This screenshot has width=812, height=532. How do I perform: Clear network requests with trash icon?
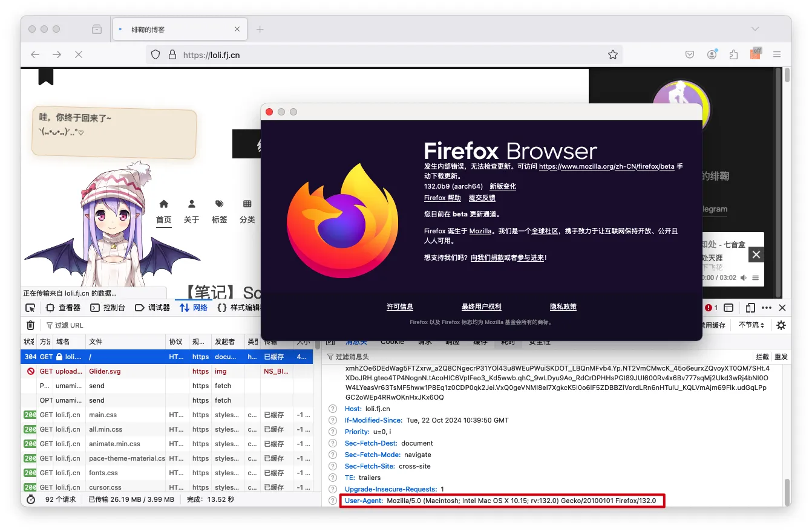tap(30, 325)
